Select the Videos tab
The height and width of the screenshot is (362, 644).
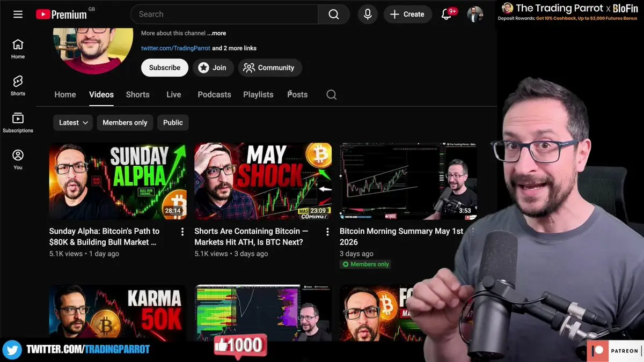pyautogui.click(x=101, y=94)
